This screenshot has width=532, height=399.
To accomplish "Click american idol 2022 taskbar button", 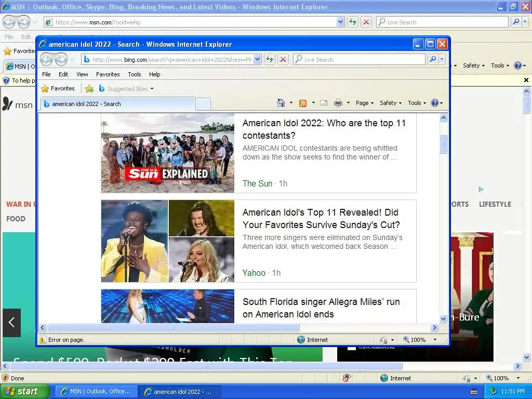I will [180, 392].
